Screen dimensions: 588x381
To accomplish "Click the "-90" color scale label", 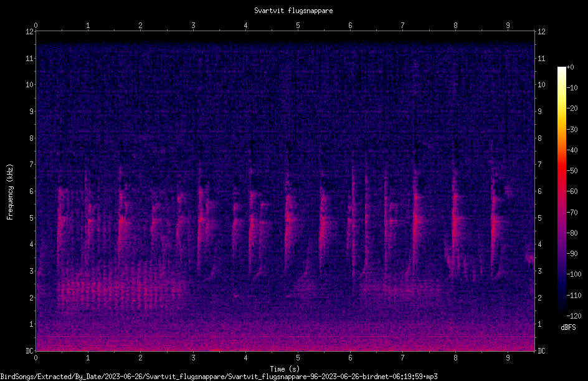I will click(x=572, y=254).
